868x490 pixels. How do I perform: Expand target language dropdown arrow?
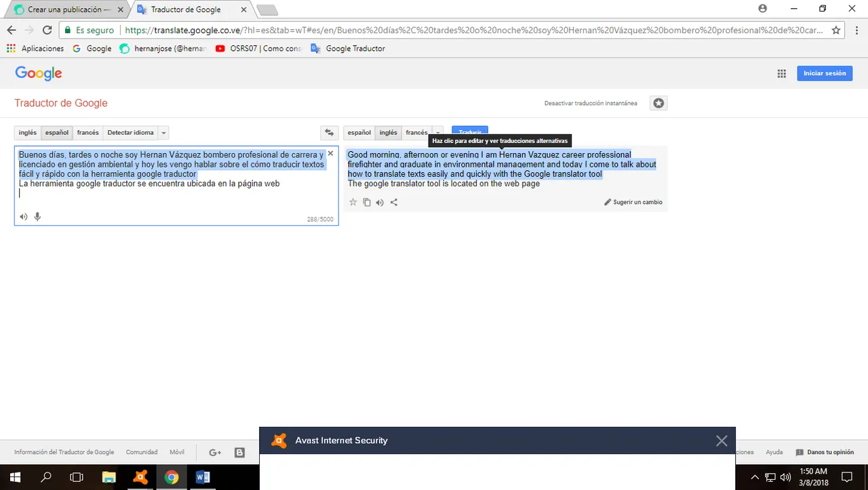click(438, 133)
